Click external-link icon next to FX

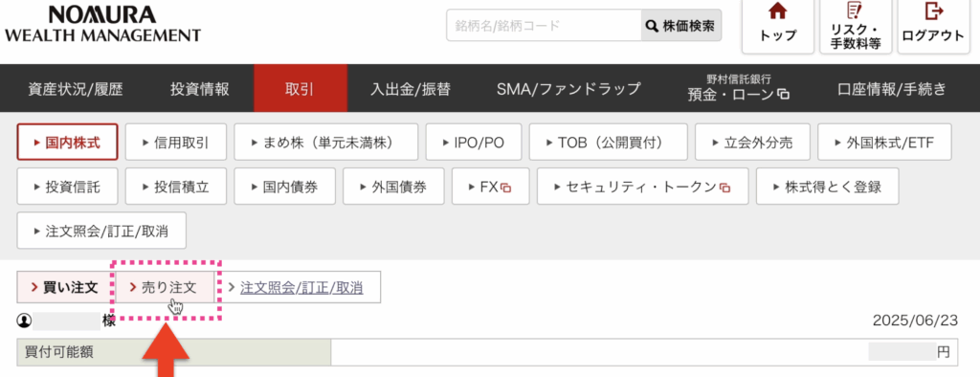pyautogui.click(x=506, y=187)
